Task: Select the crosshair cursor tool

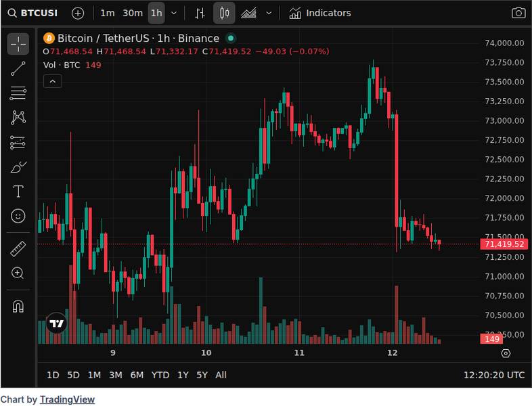Action: 18,44
